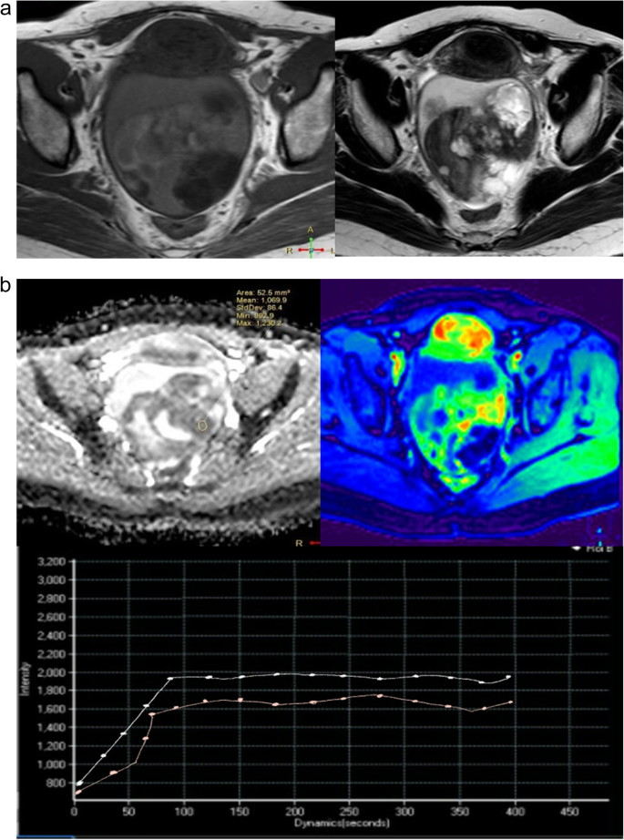
Task: Click the orientation crosshair marker on T1 image
Action: coord(312,250)
